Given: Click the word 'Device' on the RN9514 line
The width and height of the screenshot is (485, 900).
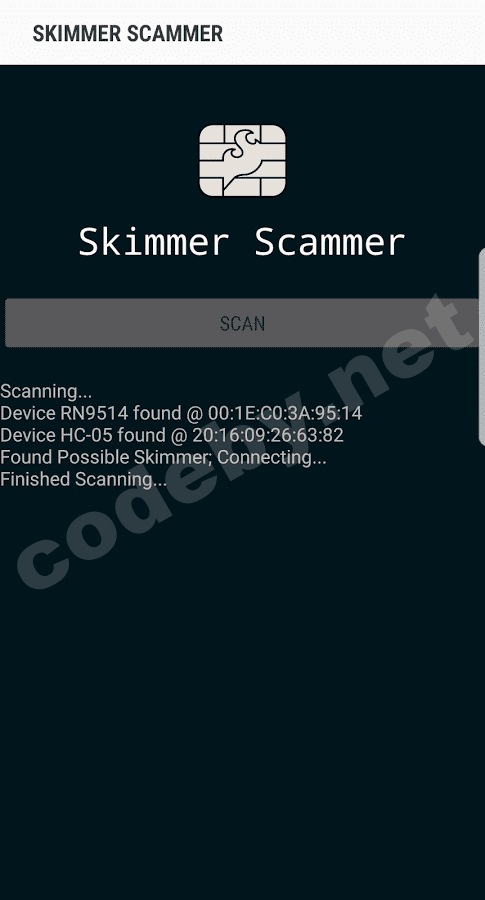Looking at the screenshot, I should [x=28, y=413].
